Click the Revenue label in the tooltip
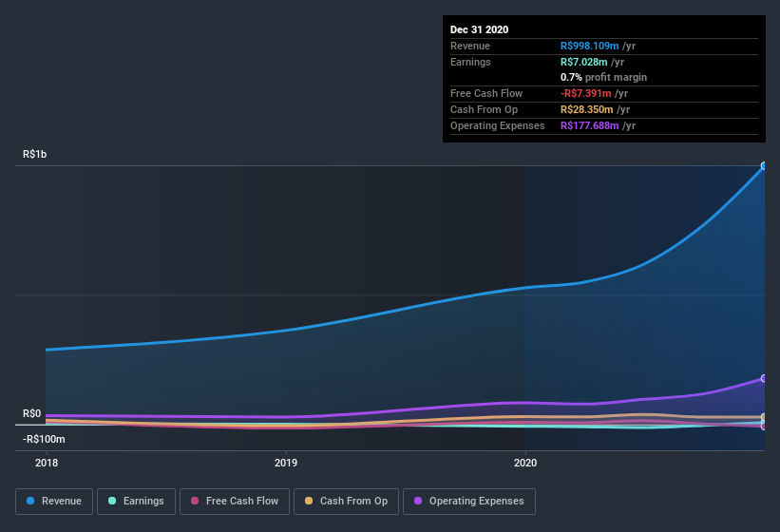 click(470, 46)
